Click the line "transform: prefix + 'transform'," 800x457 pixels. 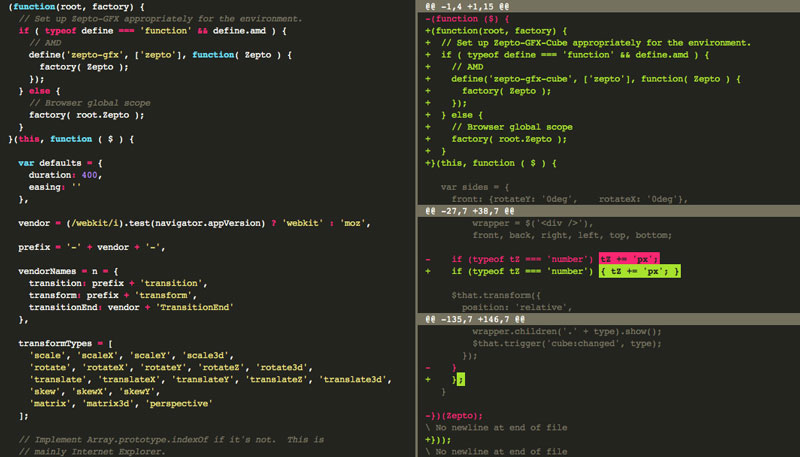(x=113, y=295)
